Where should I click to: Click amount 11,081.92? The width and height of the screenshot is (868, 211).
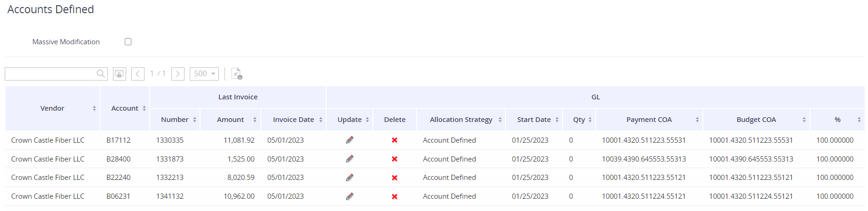pyautogui.click(x=239, y=140)
